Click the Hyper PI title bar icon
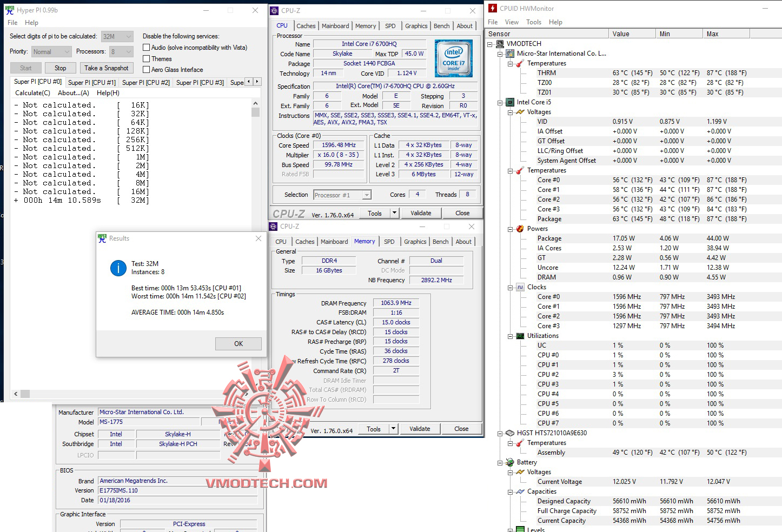 pos(10,10)
